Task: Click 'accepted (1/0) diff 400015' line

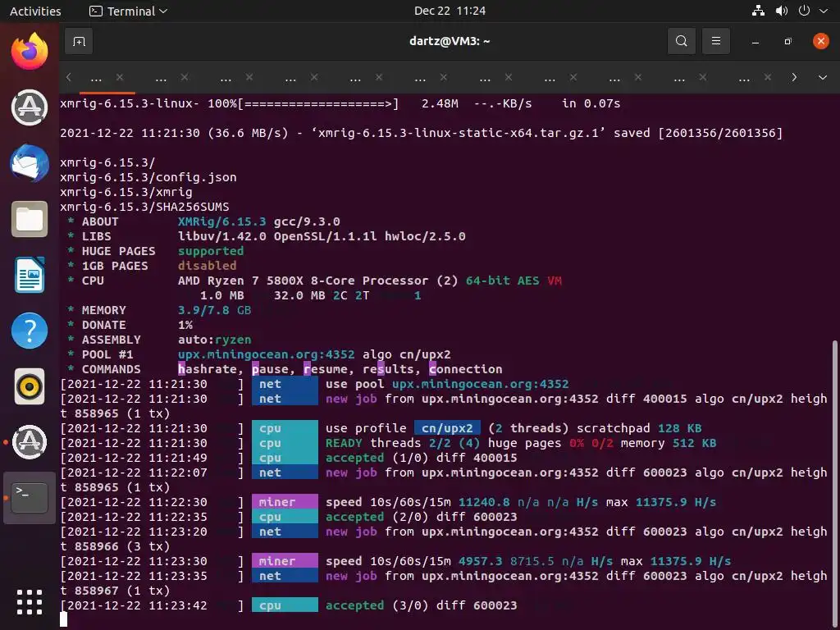Action: click(x=421, y=458)
